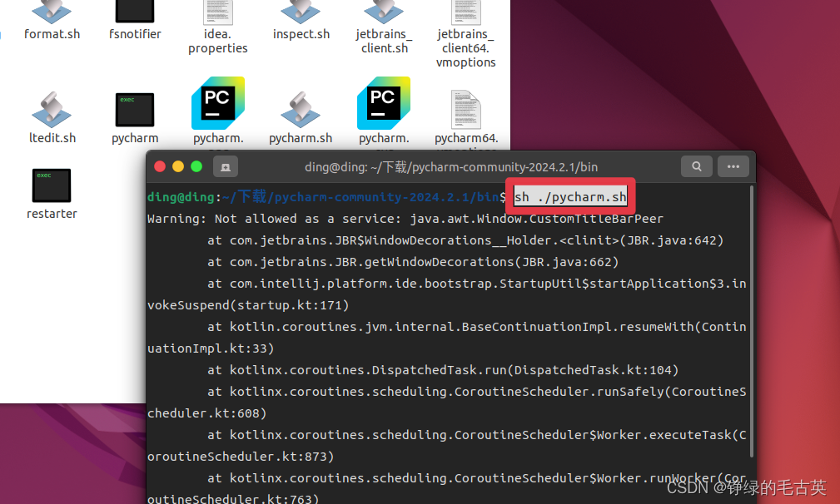Select the ltedit.sh script icon

click(x=52, y=110)
